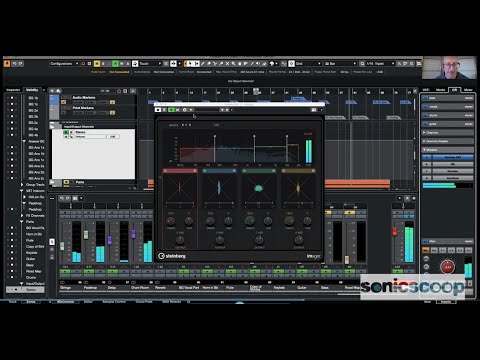This screenshot has height=360, width=480.
Task: Toggle visibility dot for Flute track
Action: point(12,240)
